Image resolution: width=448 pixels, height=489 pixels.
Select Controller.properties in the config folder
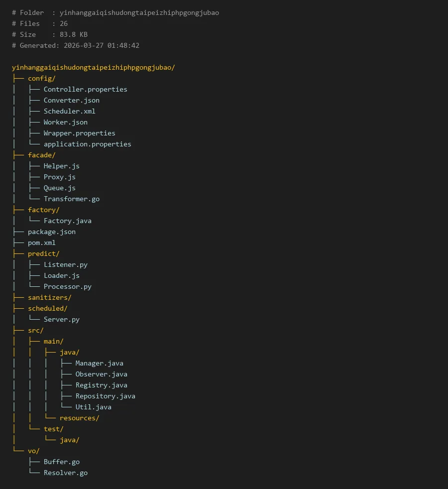[85, 90]
